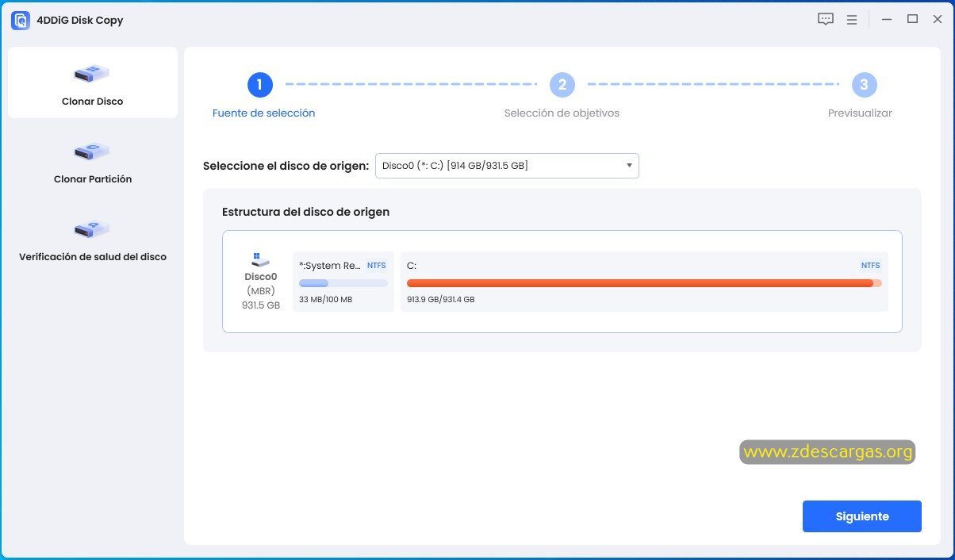955x560 pixels.
Task: Select the Clonar Disco sidebar item
Action: (x=93, y=82)
